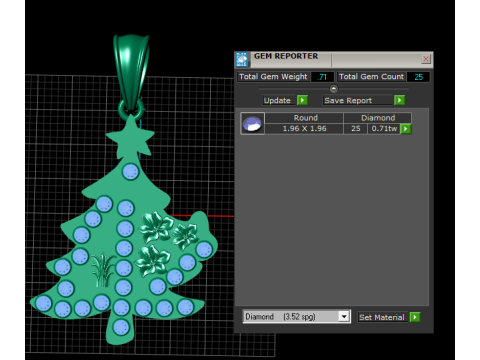Collapse the panel with the circular up-arrow
Screen dimensions: 480x360
click(x=334, y=89)
